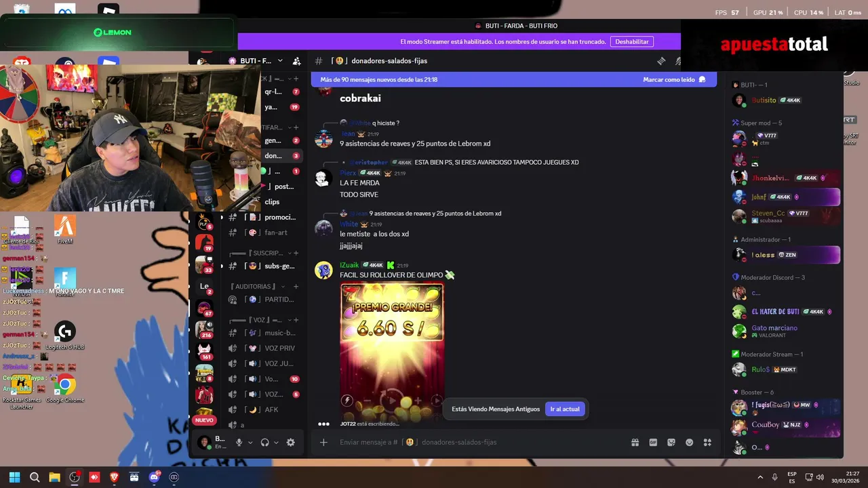This screenshot has width=868, height=488.
Task: Open the invite people icon beside server name
Action: pyautogui.click(x=296, y=61)
